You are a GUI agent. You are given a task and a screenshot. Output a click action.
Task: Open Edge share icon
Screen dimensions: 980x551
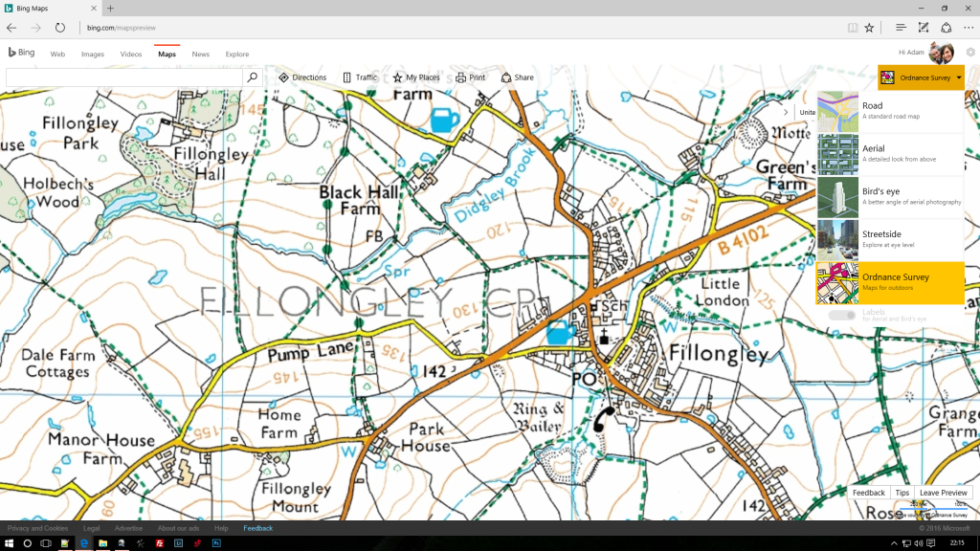[947, 28]
